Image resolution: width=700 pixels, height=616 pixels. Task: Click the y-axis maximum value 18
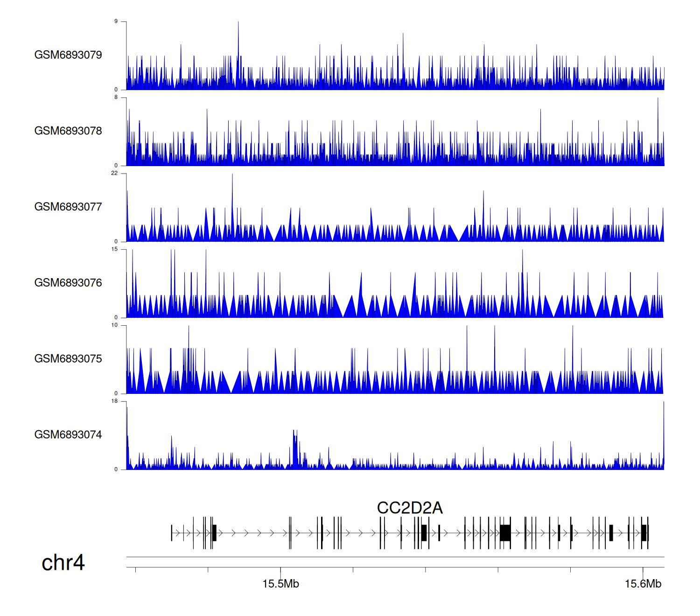[114, 401]
